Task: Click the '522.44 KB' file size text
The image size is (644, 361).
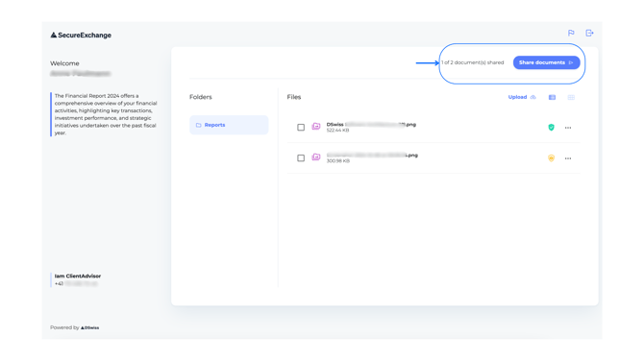Action: [x=337, y=131]
